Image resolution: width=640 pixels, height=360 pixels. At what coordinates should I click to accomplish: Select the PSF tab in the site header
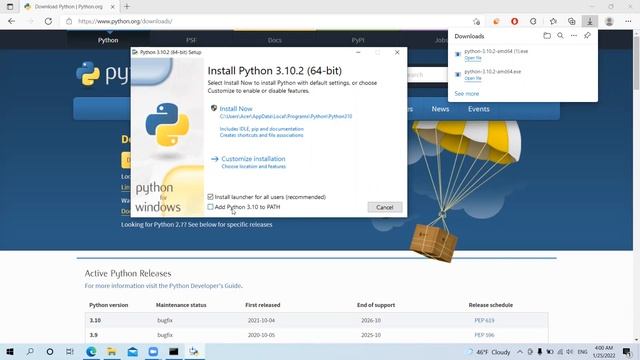pyautogui.click(x=191, y=40)
